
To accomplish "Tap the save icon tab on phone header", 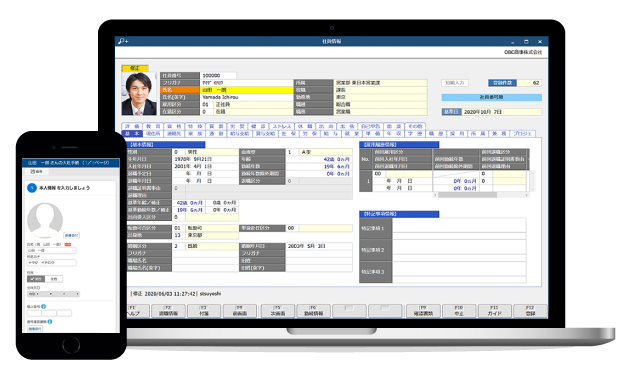I will [36, 172].
